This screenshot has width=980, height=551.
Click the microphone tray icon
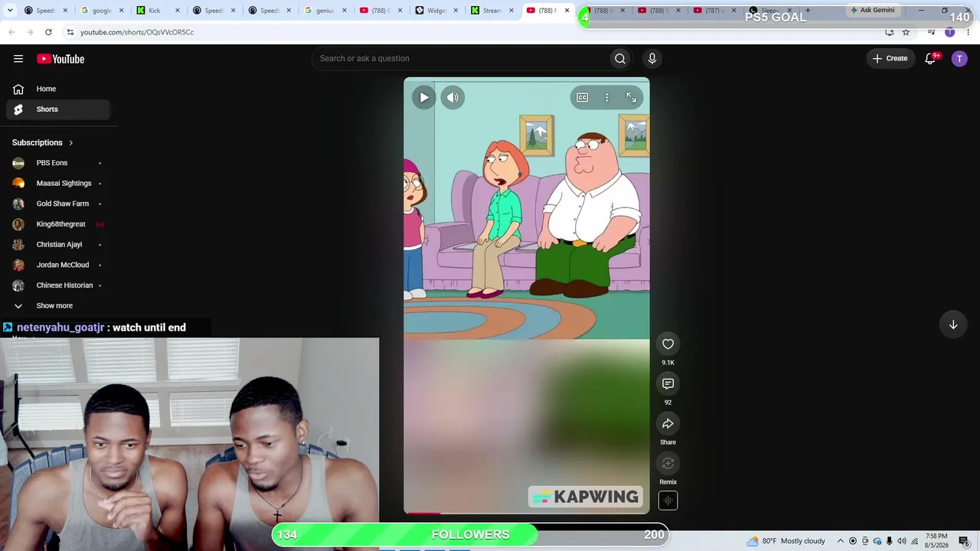889,541
